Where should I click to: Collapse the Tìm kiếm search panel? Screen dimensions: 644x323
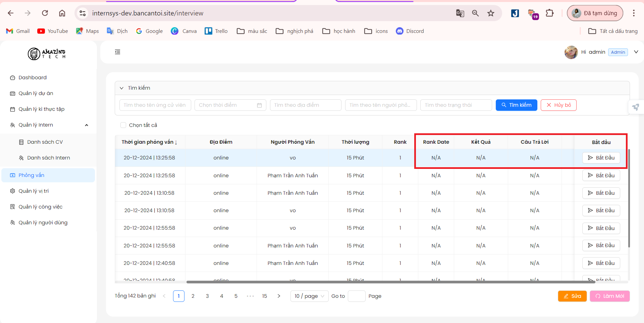tap(122, 88)
